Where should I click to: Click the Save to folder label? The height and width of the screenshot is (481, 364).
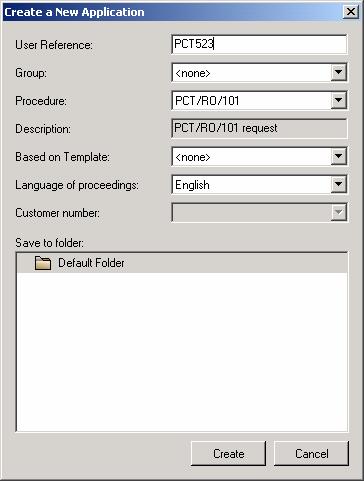[49, 243]
